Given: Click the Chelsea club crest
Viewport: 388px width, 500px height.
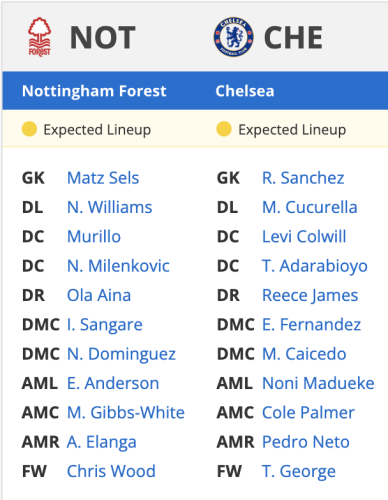Looking at the screenshot, I should (x=233, y=37).
